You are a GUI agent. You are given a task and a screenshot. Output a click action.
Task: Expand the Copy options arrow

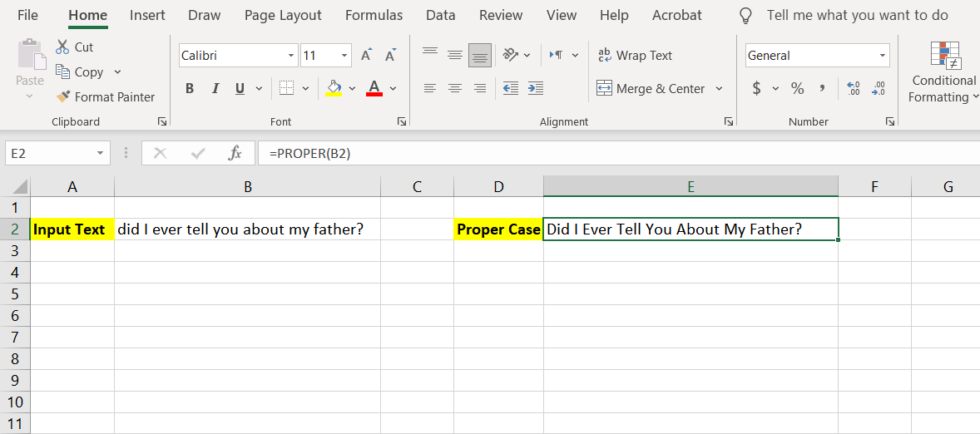coord(117,72)
